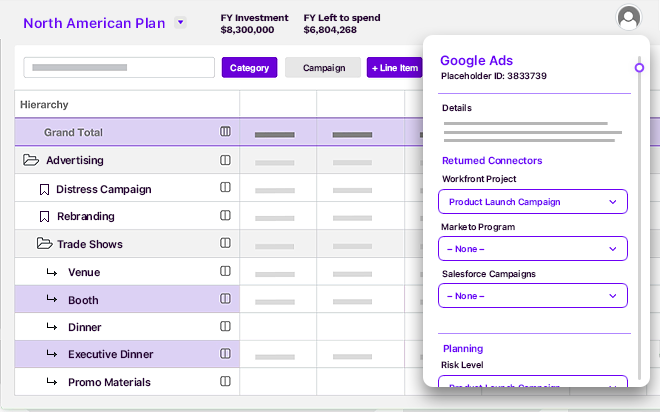Click the column icon in Dinner row
This screenshot has width=660, height=412.
coord(225,326)
